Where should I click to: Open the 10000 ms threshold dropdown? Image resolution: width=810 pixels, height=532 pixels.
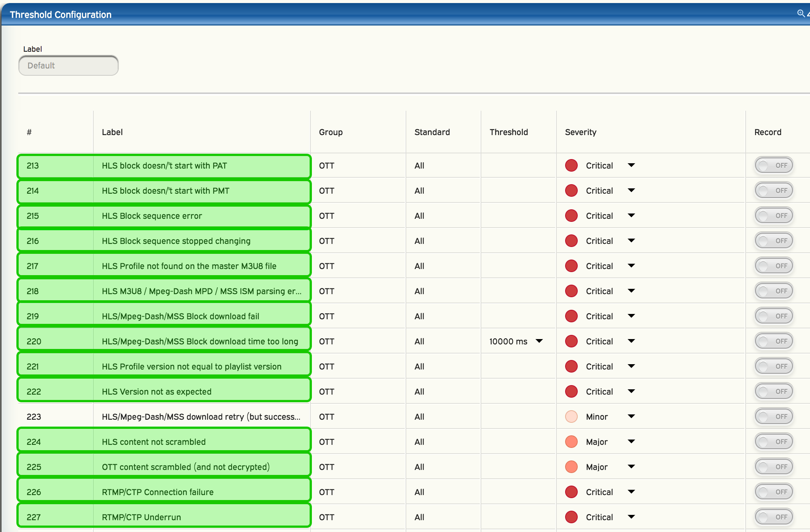539,341
